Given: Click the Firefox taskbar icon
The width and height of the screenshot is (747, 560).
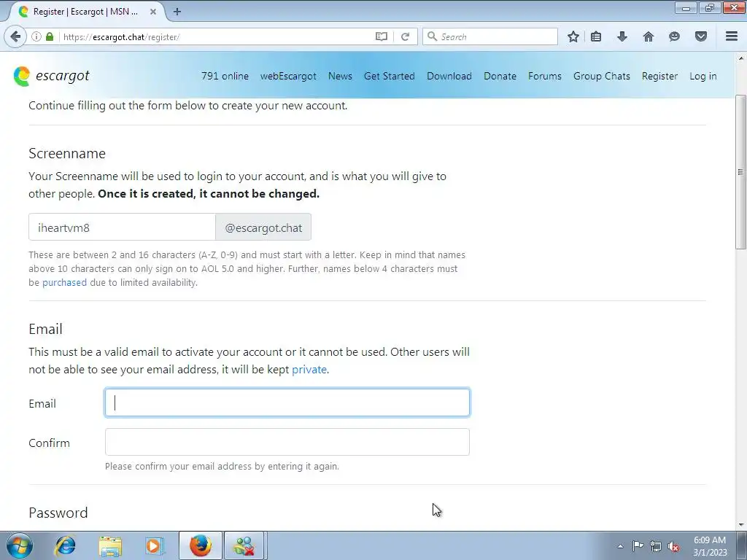Looking at the screenshot, I should click(200, 545).
